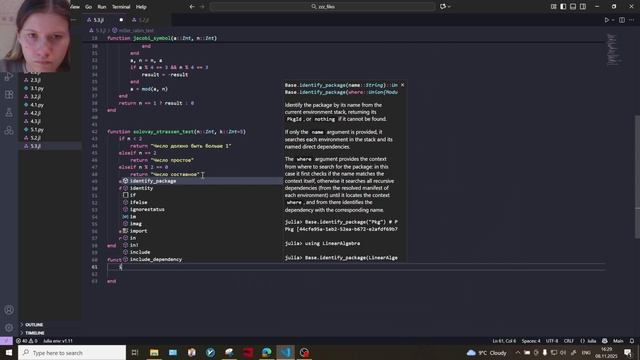Click the Copilot status icon in status bar

(604, 341)
